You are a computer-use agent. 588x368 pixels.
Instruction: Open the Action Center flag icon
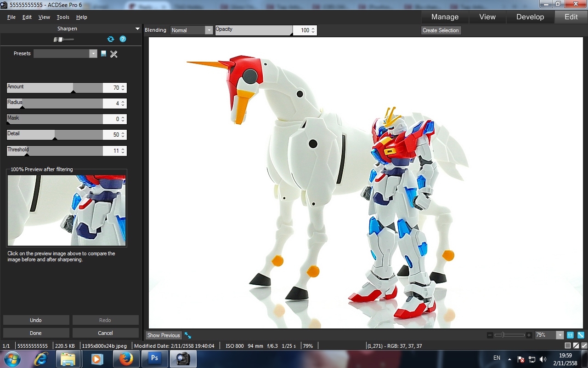coord(521,359)
